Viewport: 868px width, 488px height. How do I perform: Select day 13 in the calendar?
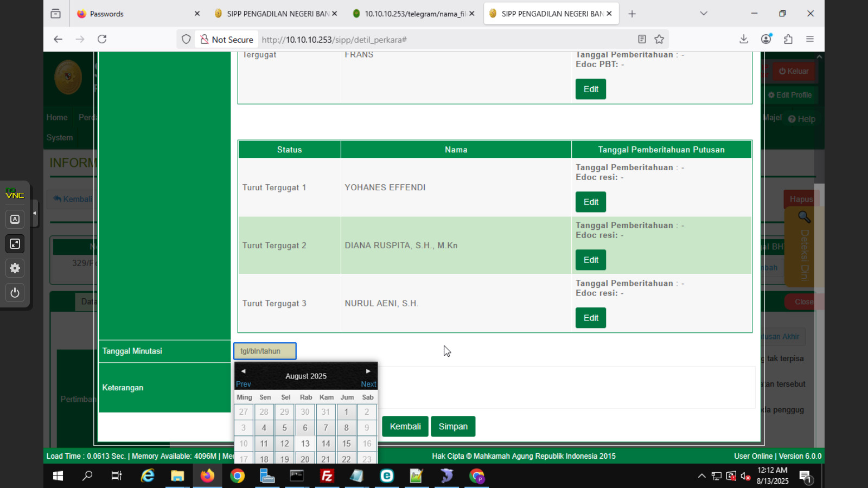tap(305, 444)
